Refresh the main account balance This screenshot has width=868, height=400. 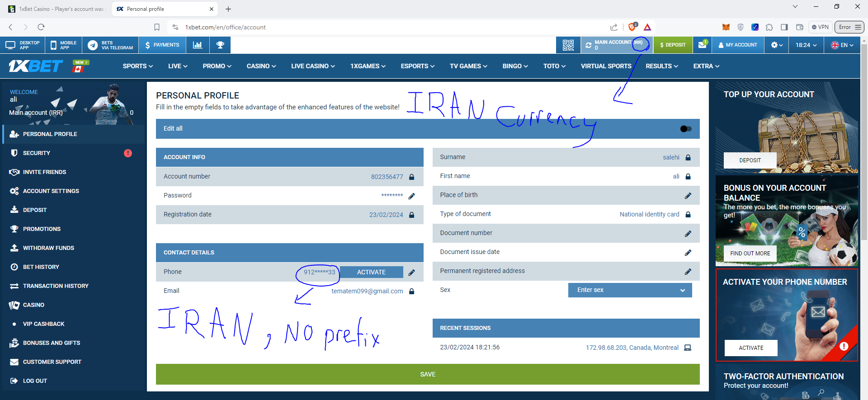tap(588, 45)
